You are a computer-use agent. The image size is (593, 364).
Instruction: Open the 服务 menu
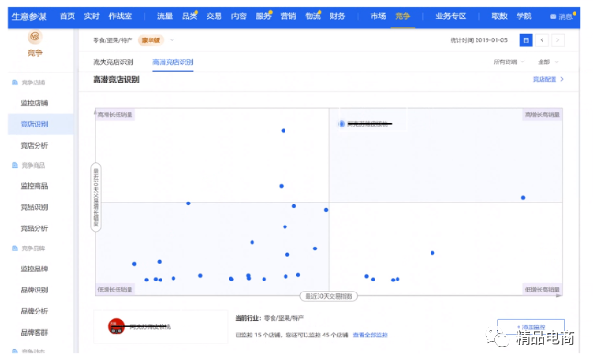tap(263, 17)
